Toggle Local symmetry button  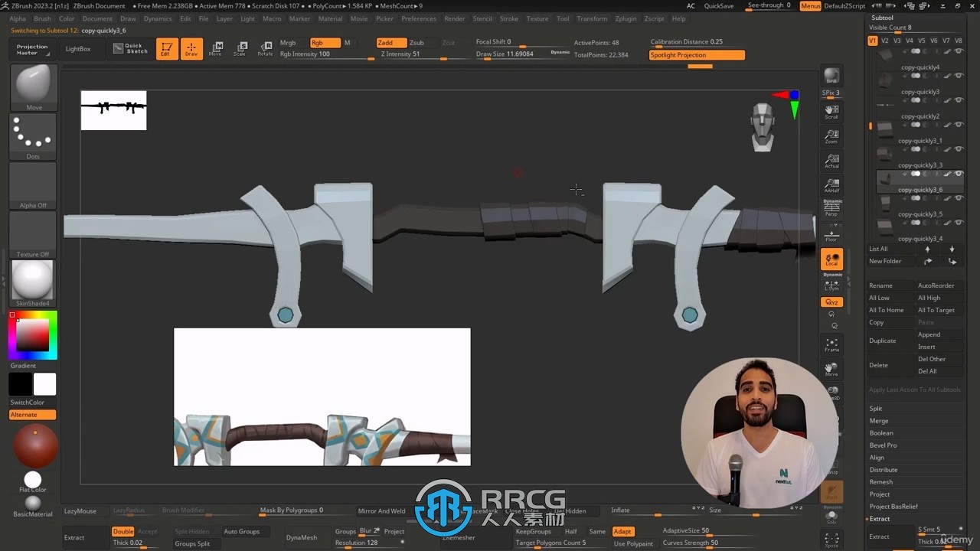[831, 259]
